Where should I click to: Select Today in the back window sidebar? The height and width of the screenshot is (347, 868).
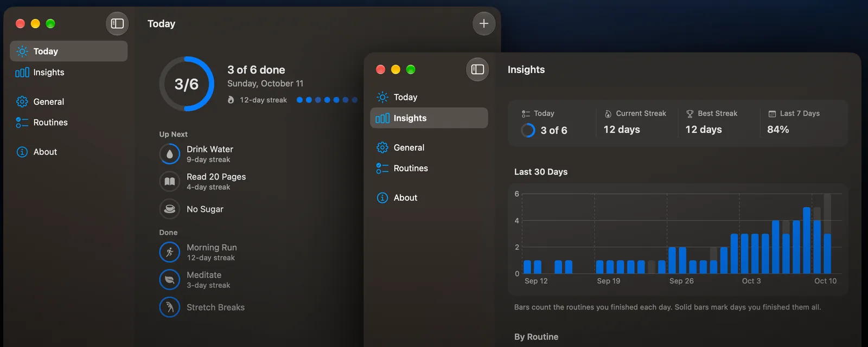pyautogui.click(x=69, y=51)
